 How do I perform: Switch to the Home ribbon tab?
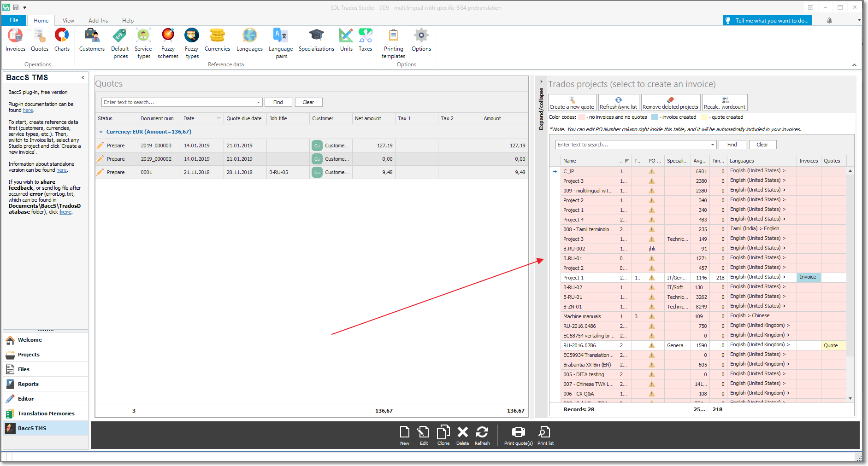41,20
